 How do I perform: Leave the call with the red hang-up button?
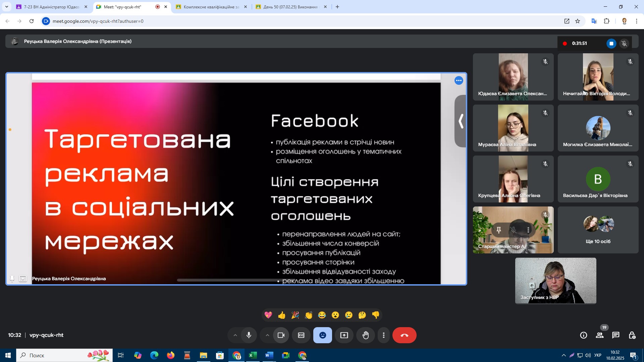click(405, 335)
